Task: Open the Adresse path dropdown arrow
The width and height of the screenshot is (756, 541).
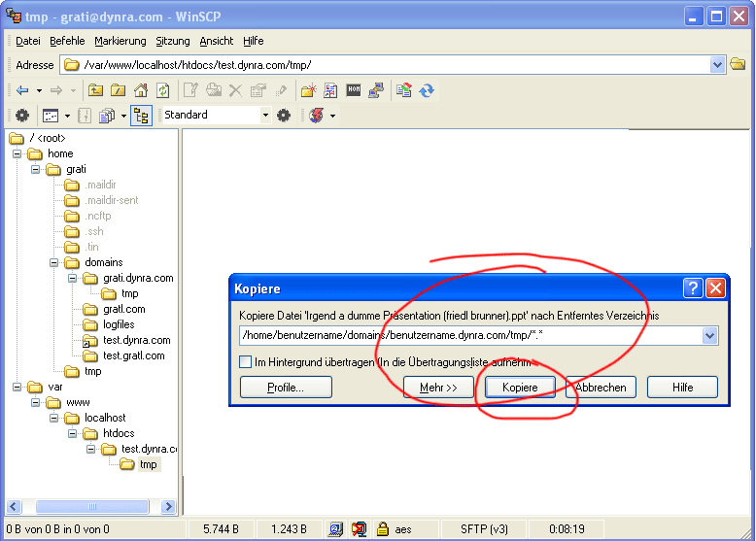Action: [718, 65]
